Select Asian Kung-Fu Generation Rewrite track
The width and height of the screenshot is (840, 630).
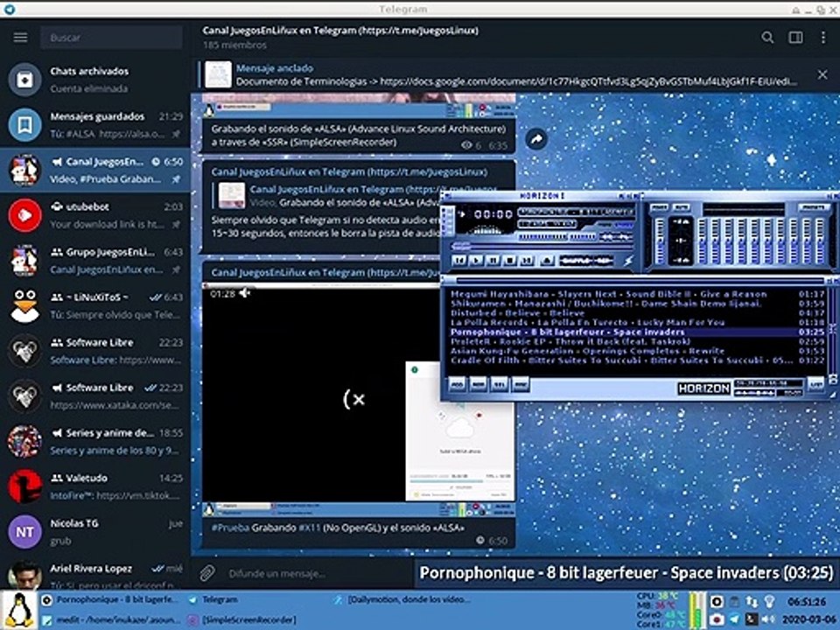click(637, 351)
